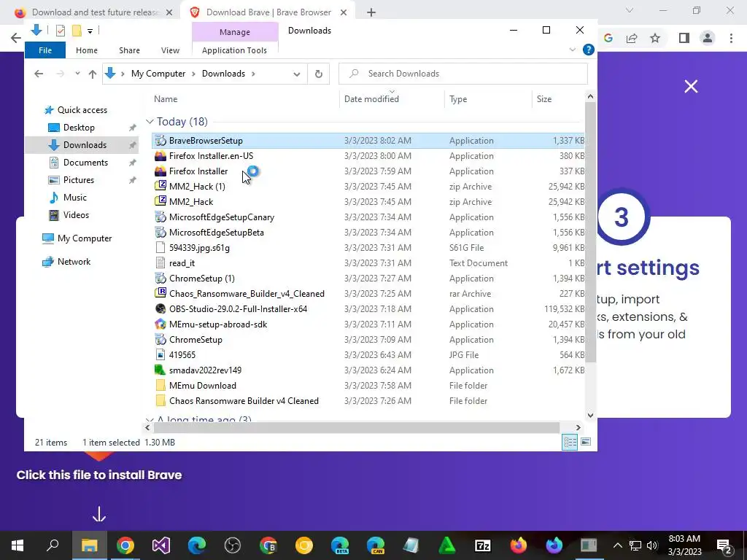Click Explorer help question mark icon

pos(589,50)
